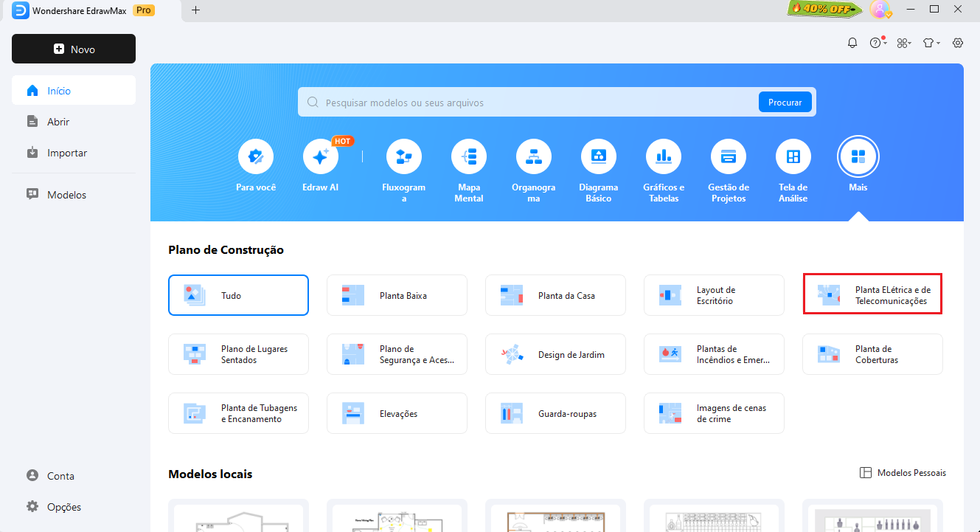980x532 pixels.
Task: Click the Organograma category icon
Action: (534, 156)
